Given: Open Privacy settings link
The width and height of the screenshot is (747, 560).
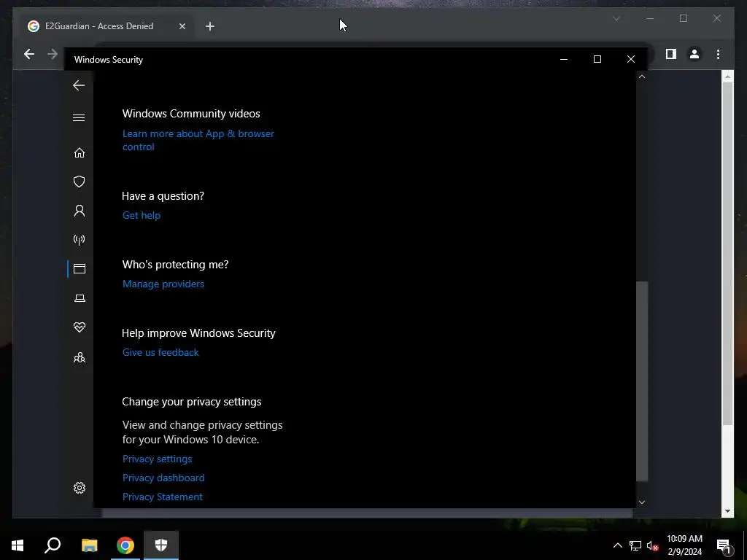Looking at the screenshot, I should click(x=158, y=459).
